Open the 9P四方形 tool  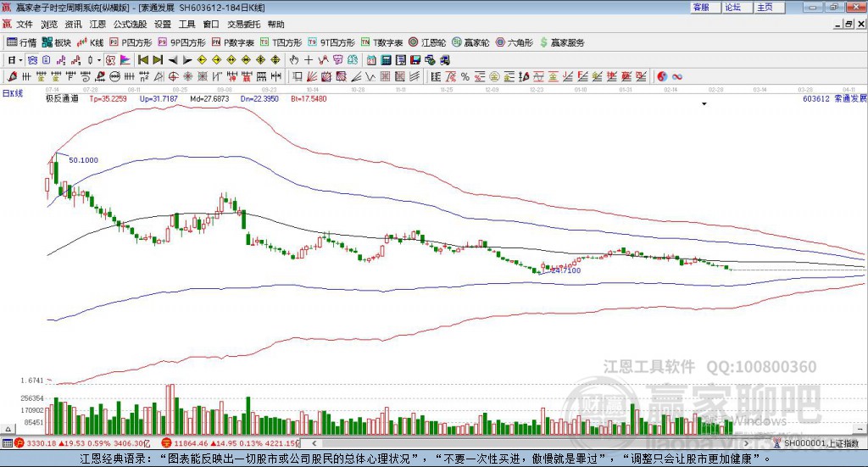(181, 42)
